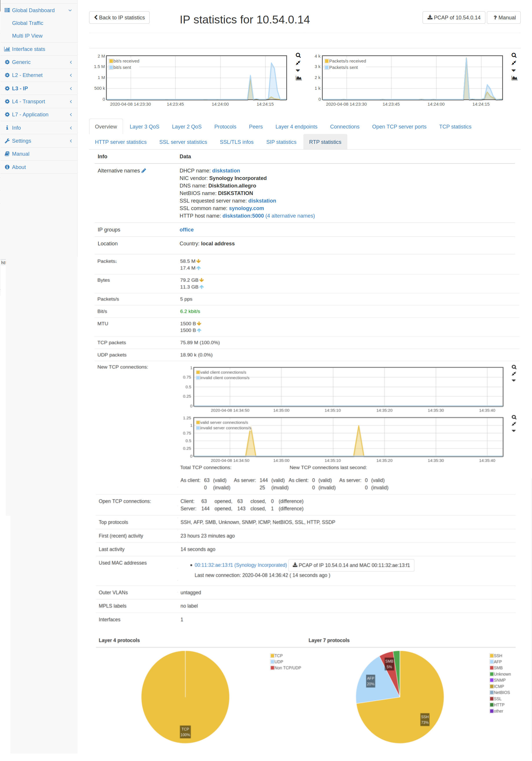The image size is (532, 761).
Task: Expand the L7 - Application chevron
Action: point(71,115)
